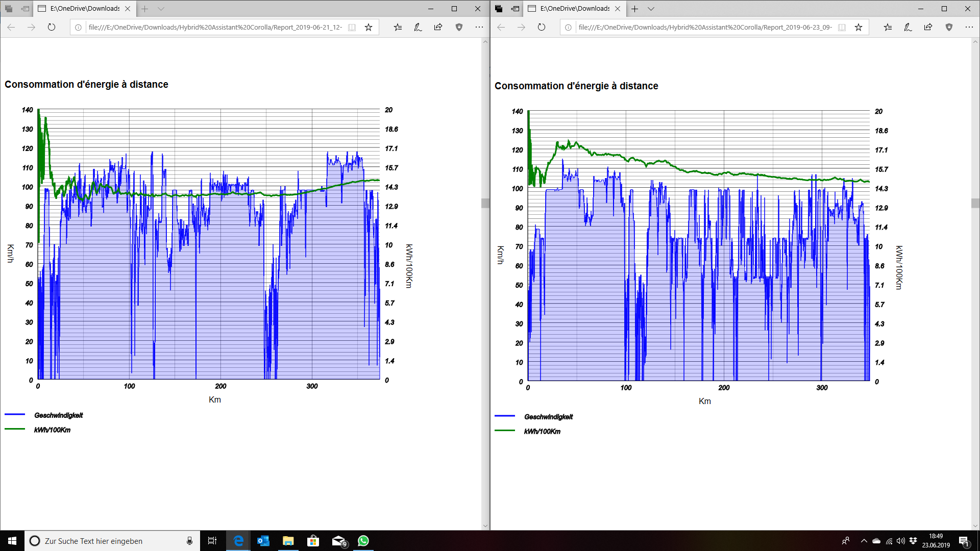This screenshot has width=980, height=551.
Task: Show set-aside tabs in right window
Action: pos(499,9)
